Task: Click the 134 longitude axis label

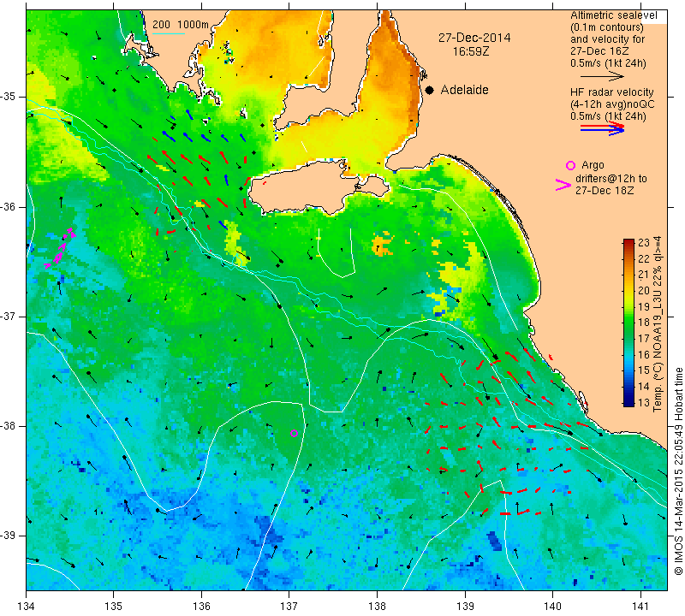Action: [27, 606]
